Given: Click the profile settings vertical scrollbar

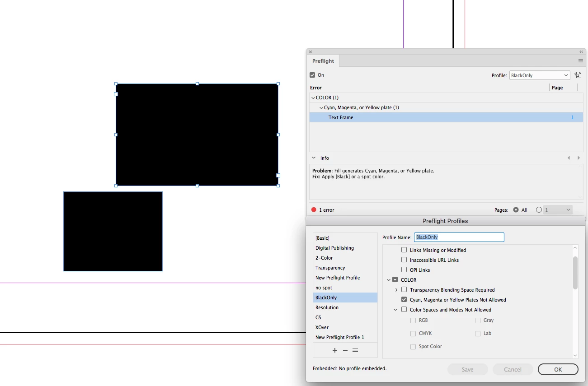Looking at the screenshot, I should point(575,273).
